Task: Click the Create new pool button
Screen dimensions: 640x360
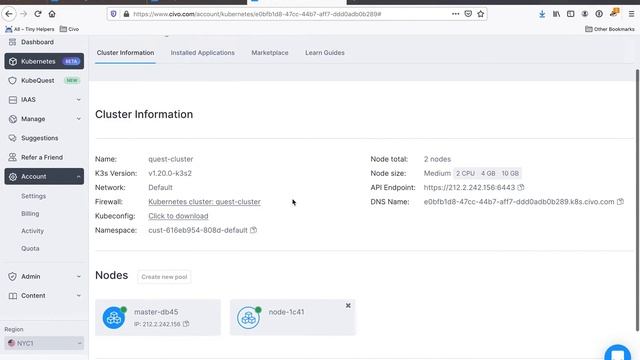Action: point(164,277)
